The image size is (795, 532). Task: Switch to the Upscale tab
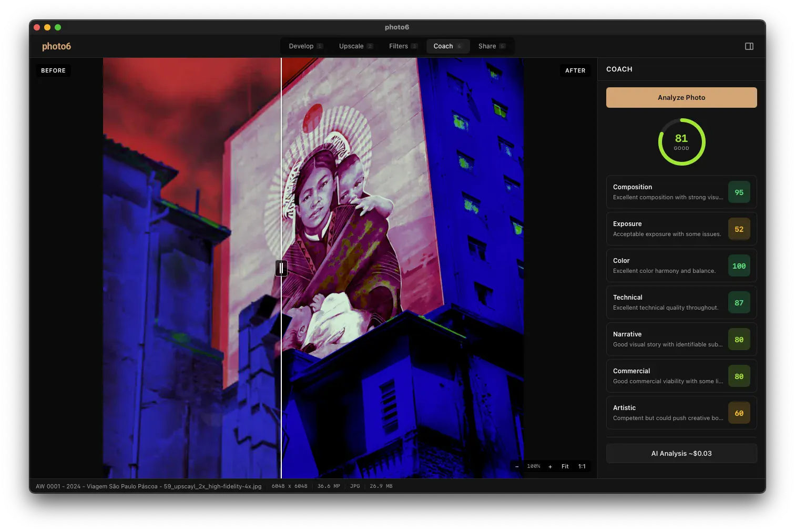click(x=356, y=46)
